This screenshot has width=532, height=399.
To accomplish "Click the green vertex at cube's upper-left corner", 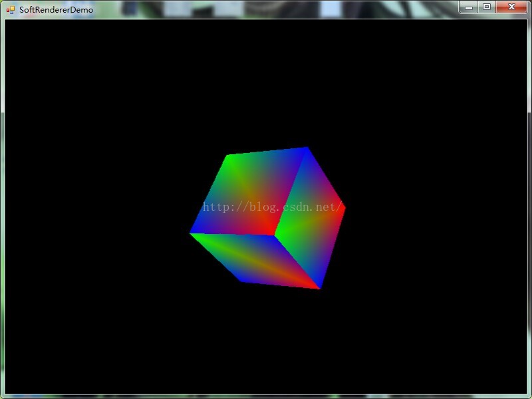I will coord(227,156).
